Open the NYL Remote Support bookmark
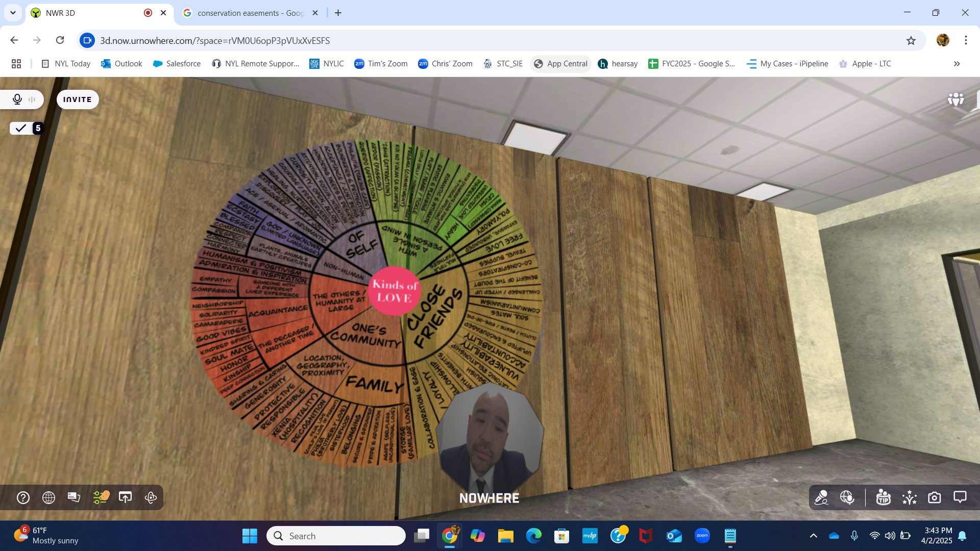 coord(256,64)
